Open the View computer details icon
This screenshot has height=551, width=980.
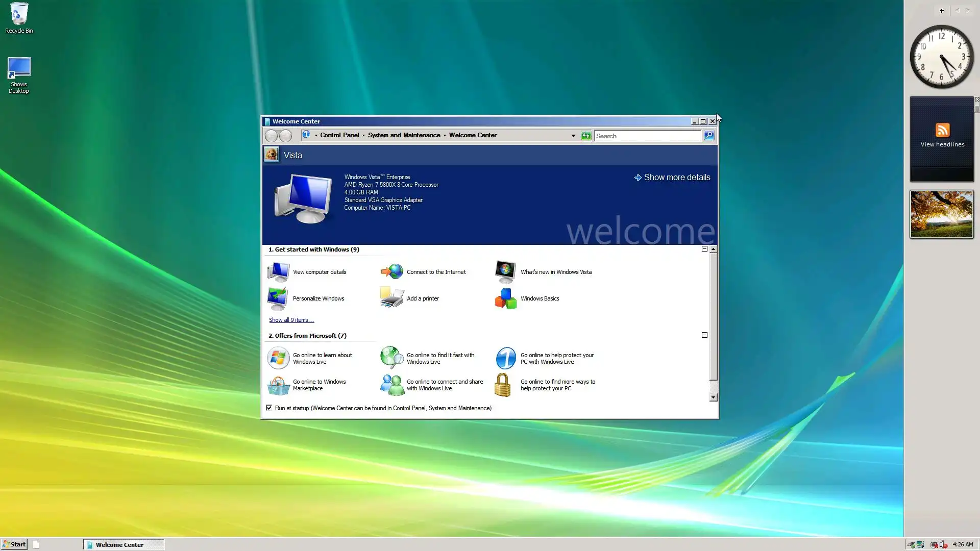pos(278,272)
